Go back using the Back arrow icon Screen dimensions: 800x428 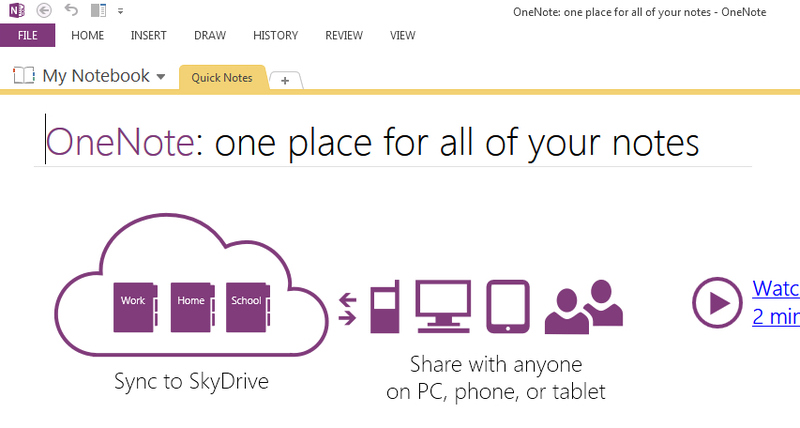44,10
